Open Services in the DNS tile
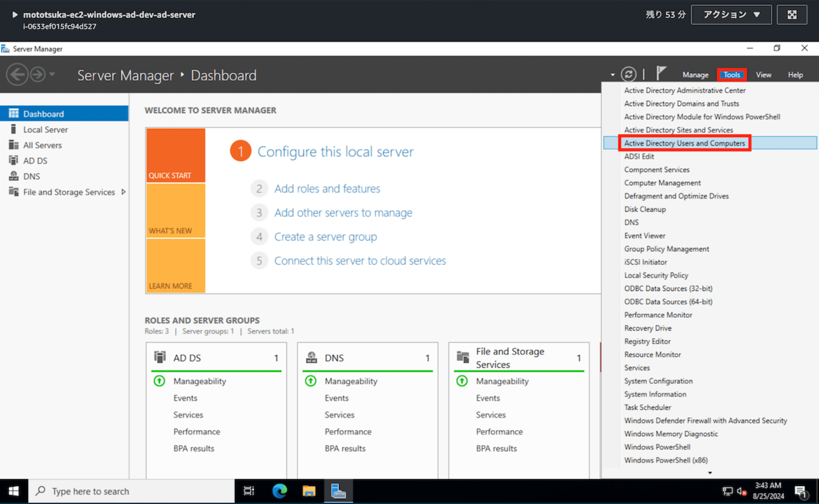This screenshot has height=504, width=819. pyautogui.click(x=339, y=415)
